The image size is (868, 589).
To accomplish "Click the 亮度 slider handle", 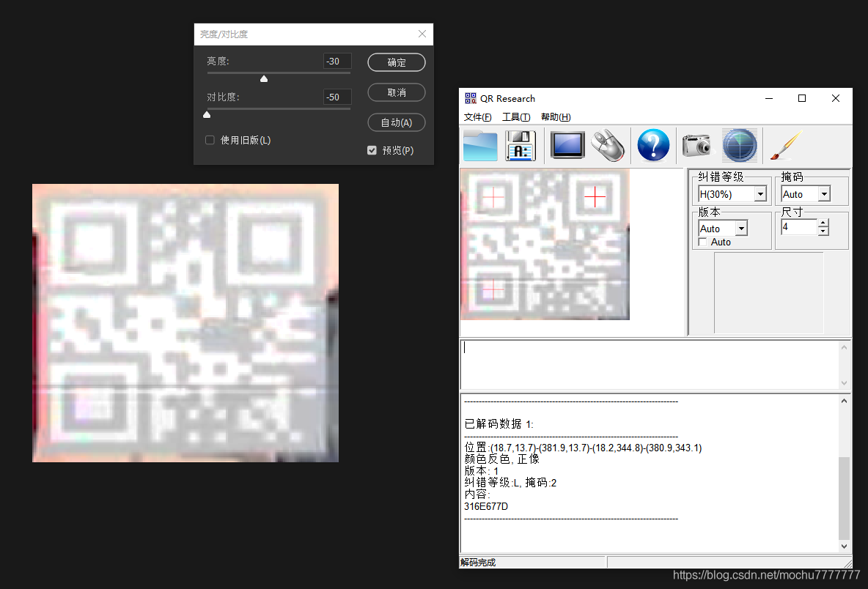I will [x=264, y=78].
